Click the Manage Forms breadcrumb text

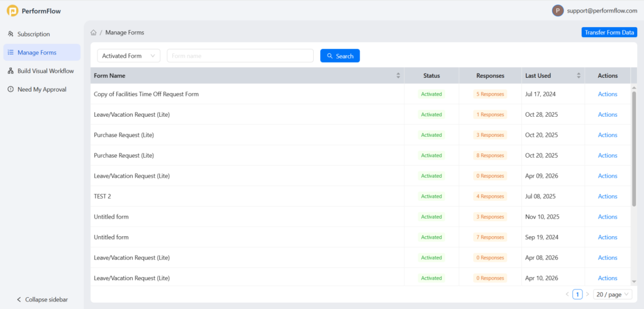[125, 33]
